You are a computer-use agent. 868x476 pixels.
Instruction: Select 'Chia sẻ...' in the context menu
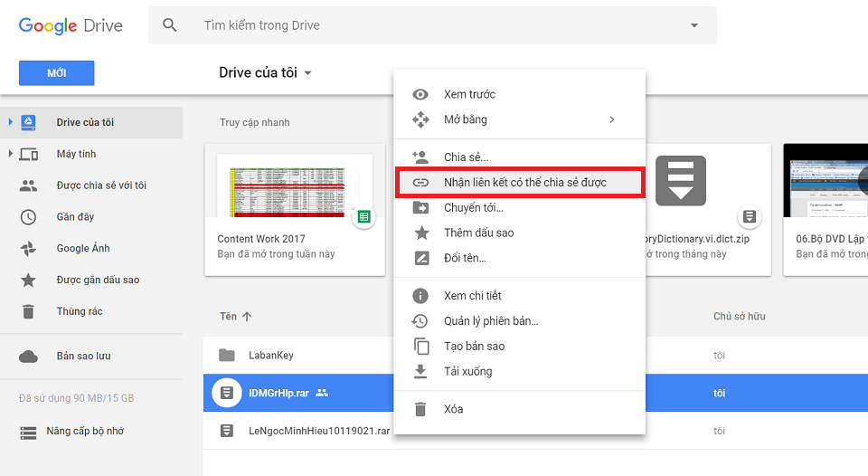pyautogui.click(x=520, y=157)
